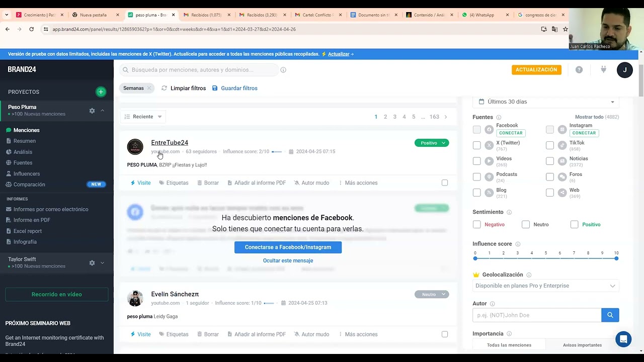Open the Reciente sort dropdown

point(143,117)
